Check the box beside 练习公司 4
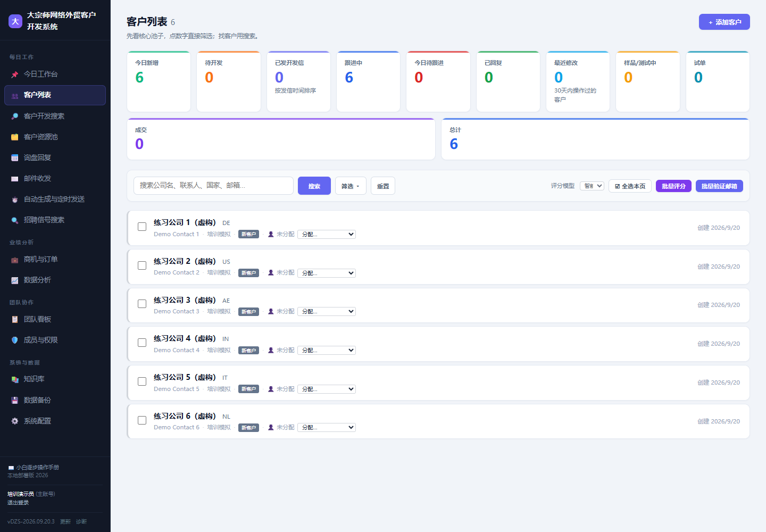The image size is (766, 532). 142,343
